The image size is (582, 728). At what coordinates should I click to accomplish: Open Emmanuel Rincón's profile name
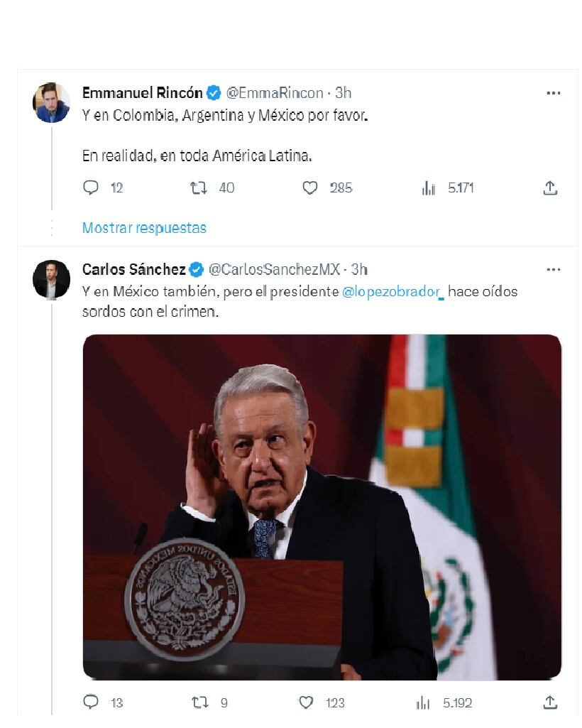point(144,92)
